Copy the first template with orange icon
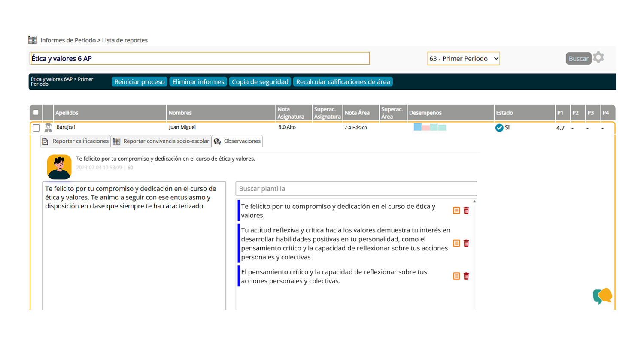This screenshot has width=644, height=343. pos(456,211)
